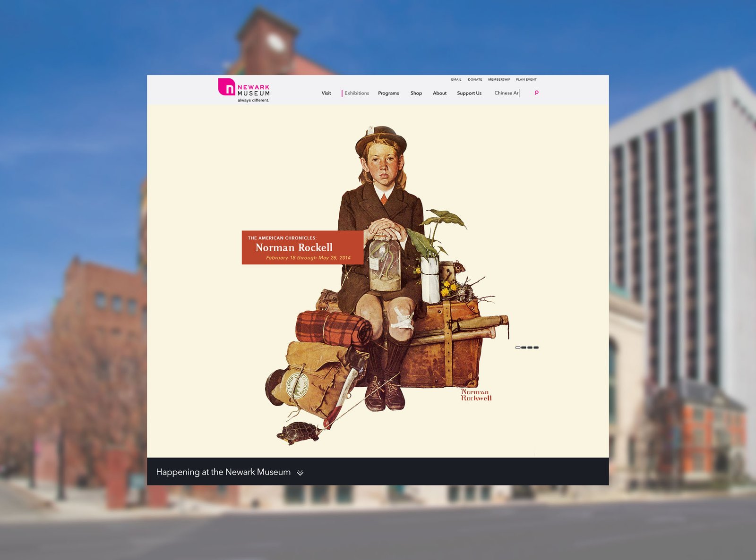Viewport: 756px width, 560px height.
Task: Click the pink magnifier search icon
Action: tap(536, 93)
